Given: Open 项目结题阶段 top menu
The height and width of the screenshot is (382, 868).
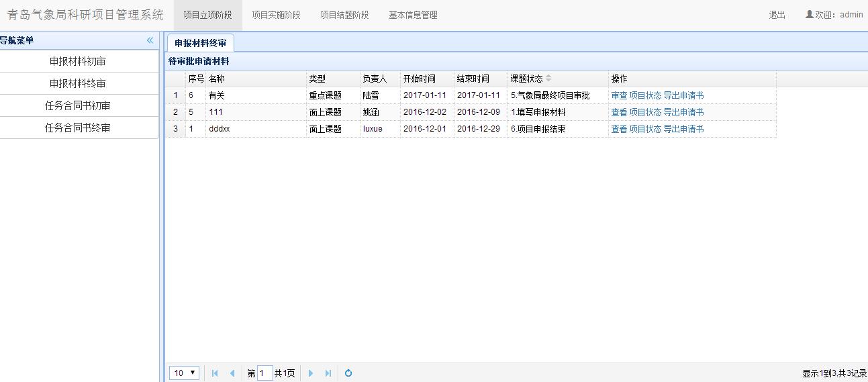Looking at the screenshot, I should [344, 15].
